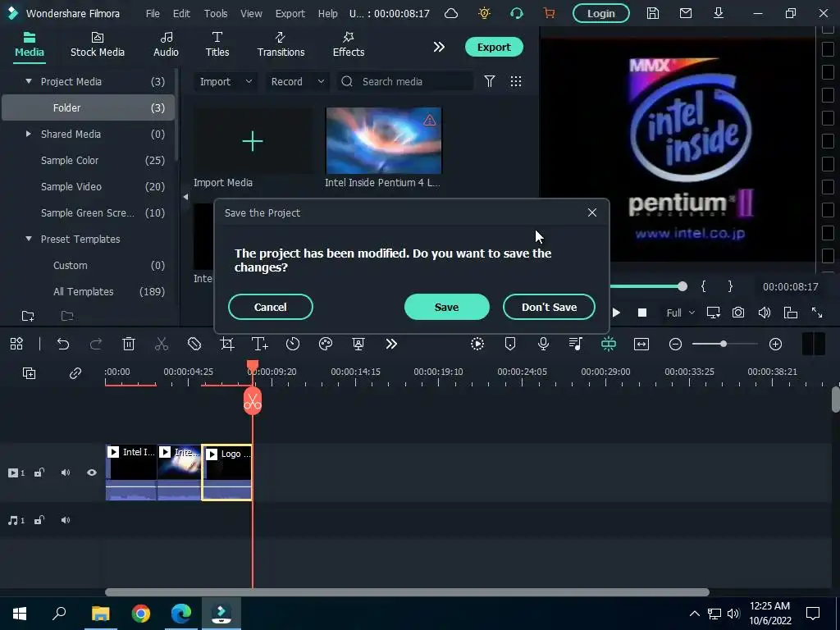Open the headset support icon
This screenshot has width=840, height=630.
[x=517, y=13]
